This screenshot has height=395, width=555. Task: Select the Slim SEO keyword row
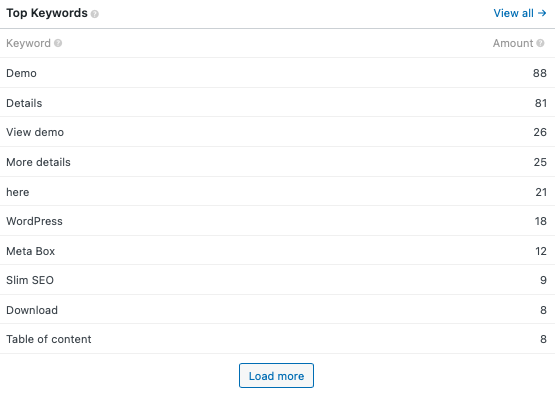(x=278, y=280)
